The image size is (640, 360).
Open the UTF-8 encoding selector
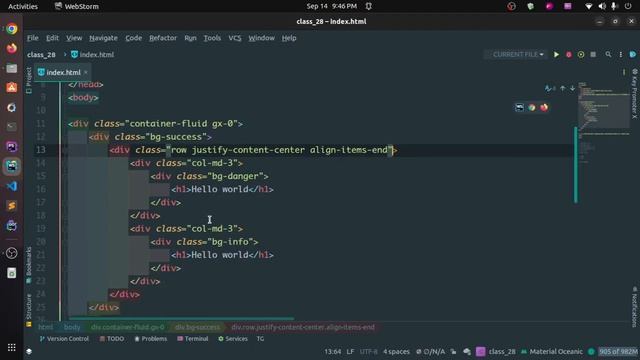coord(369,351)
